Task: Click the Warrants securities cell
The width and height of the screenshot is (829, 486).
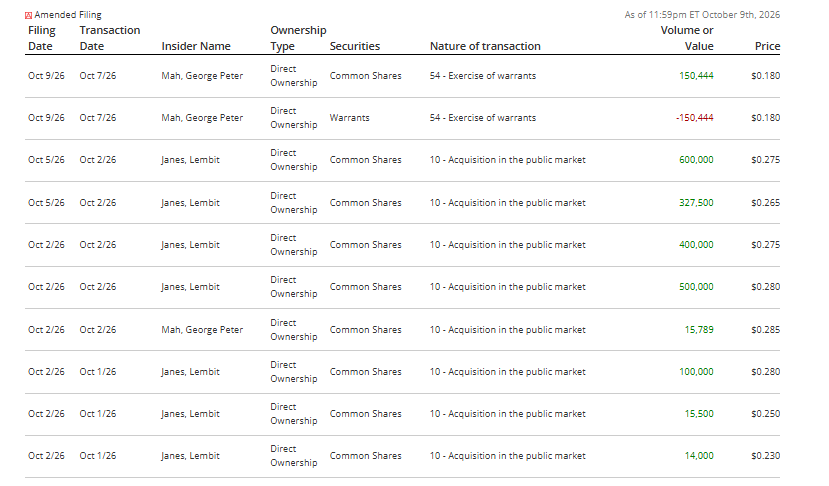Action: (x=349, y=117)
